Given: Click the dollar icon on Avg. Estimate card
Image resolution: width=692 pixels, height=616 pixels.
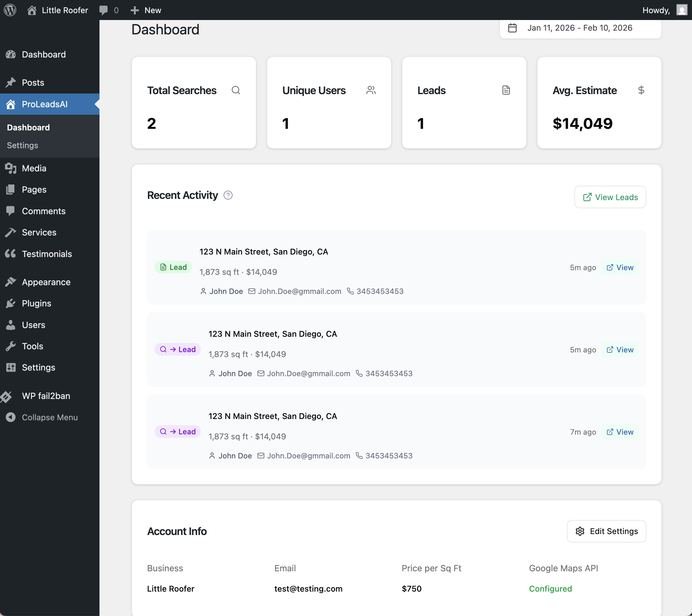Looking at the screenshot, I should click(641, 90).
